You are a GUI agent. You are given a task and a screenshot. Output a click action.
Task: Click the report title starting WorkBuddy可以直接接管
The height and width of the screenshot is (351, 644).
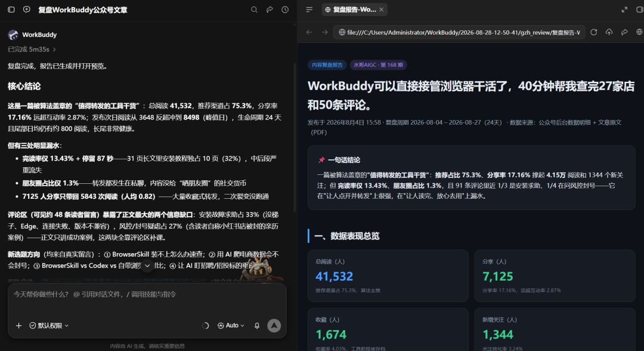(x=471, y=96)
